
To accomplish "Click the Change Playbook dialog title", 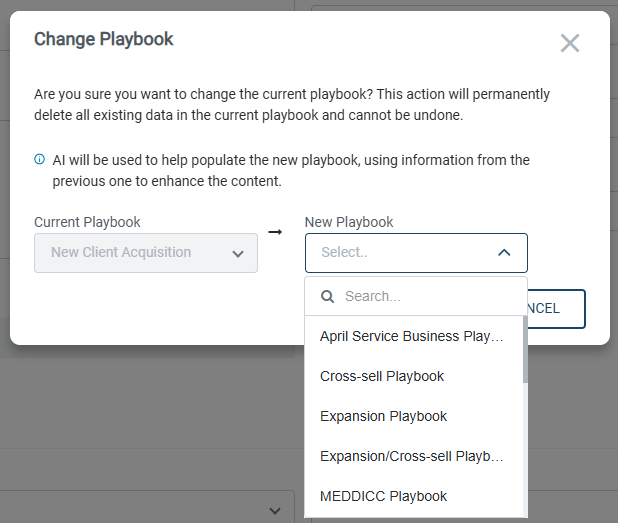I will [104, 39].
